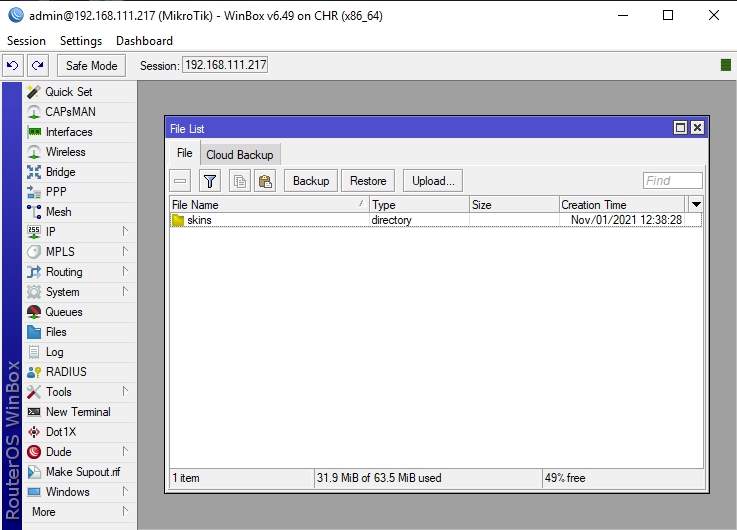
Task: Click the Session address field
Action: point(225,65)
